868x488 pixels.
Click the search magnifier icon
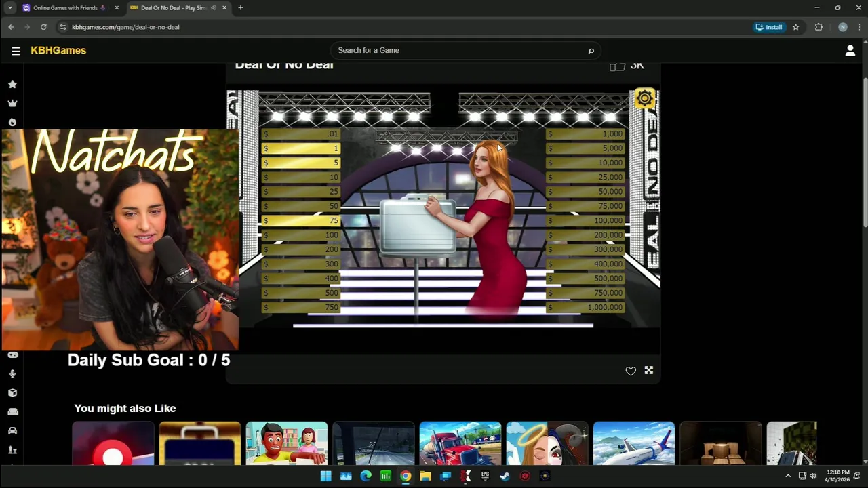[591, 51]
